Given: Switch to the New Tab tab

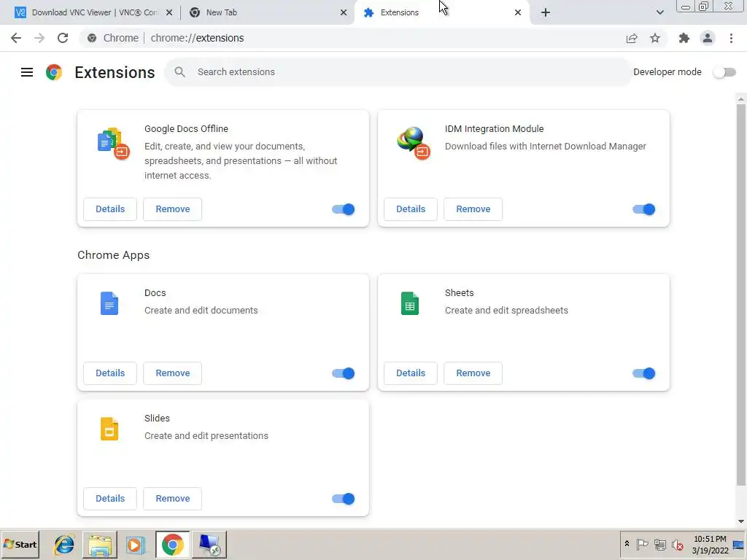Looking at the screenshot, I should (x=267, y=12).
